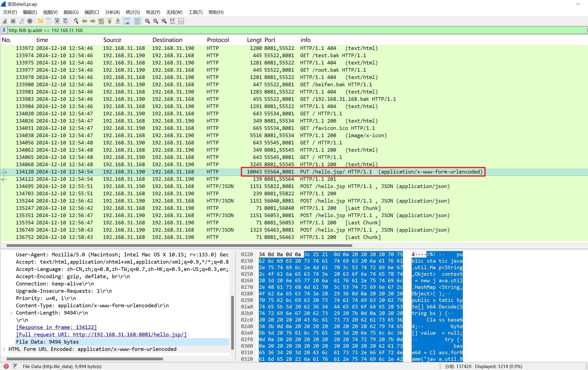Click the display filter input field

coord(297,30)
